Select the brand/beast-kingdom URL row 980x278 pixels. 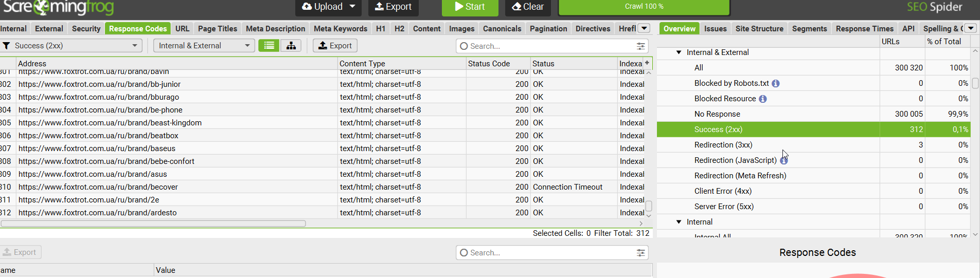point(323,123)
